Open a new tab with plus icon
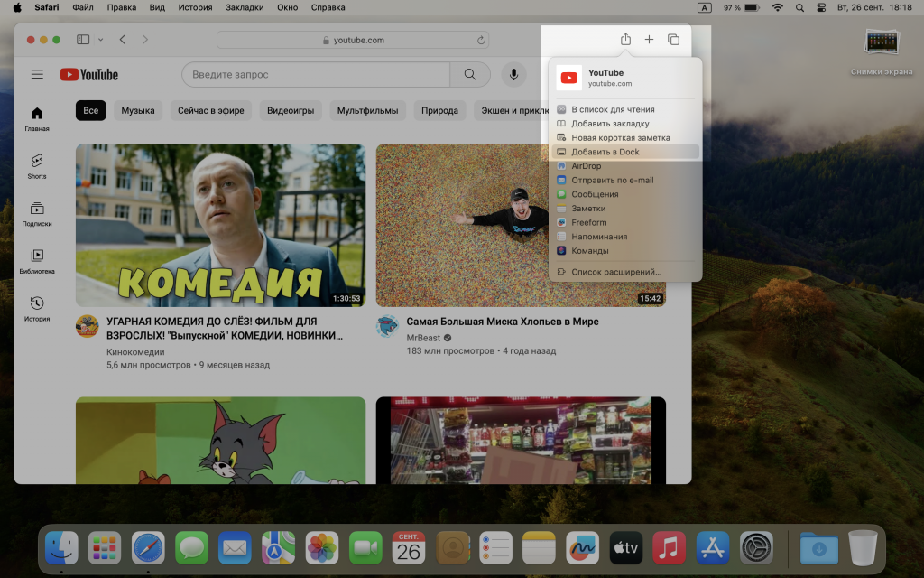Image resolution: width=924 pixels, height=578 pixels. 649,40
